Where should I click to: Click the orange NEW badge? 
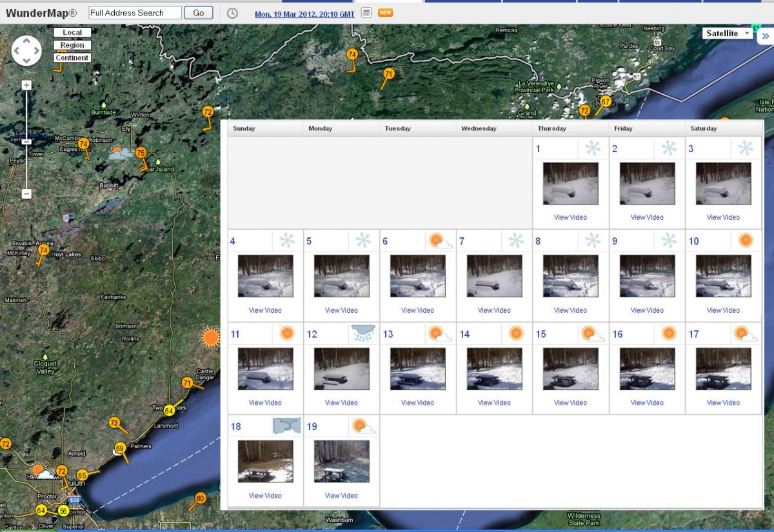(x=386, y=13)
